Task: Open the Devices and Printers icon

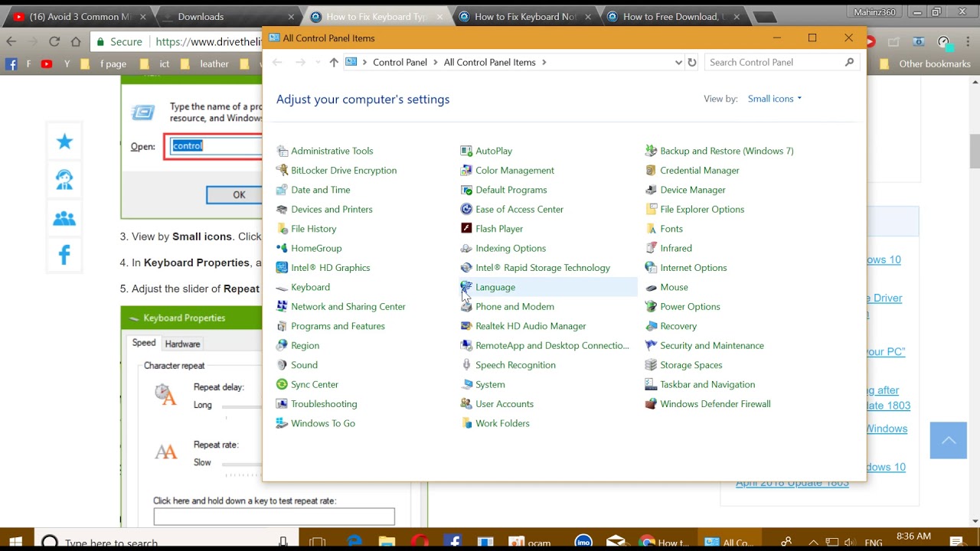Action: point(282,209)
